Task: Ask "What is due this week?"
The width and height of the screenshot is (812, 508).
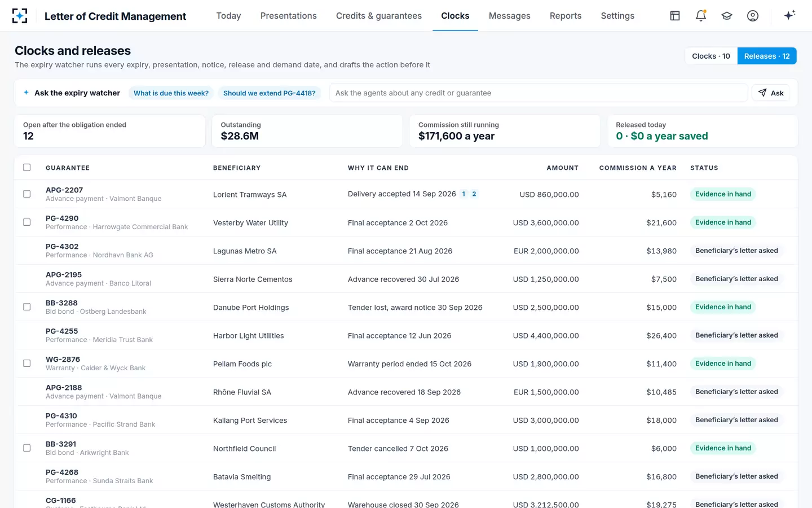Action: (x=171, y=93)
